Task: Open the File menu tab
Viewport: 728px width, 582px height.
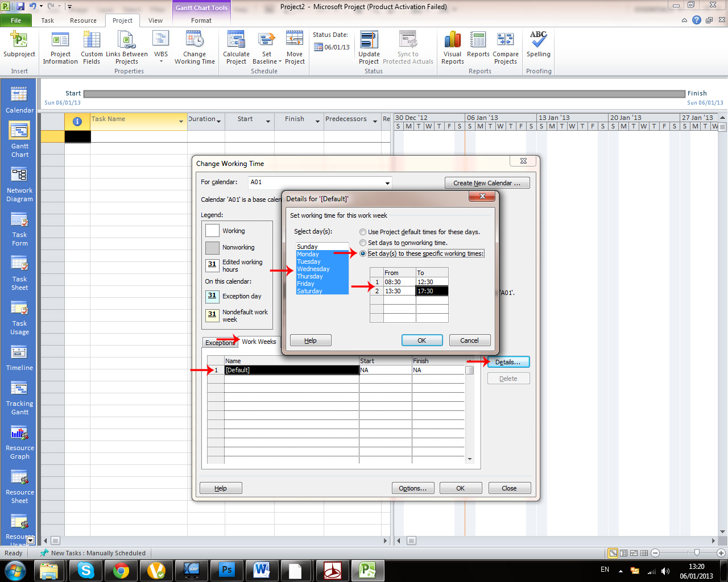Action: point(16,20)
